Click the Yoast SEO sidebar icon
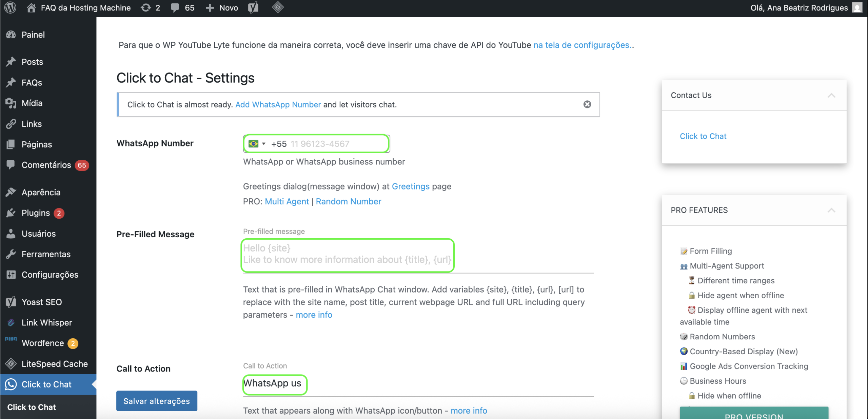Viewport: 868px width, 419px height. click(11, 302)
